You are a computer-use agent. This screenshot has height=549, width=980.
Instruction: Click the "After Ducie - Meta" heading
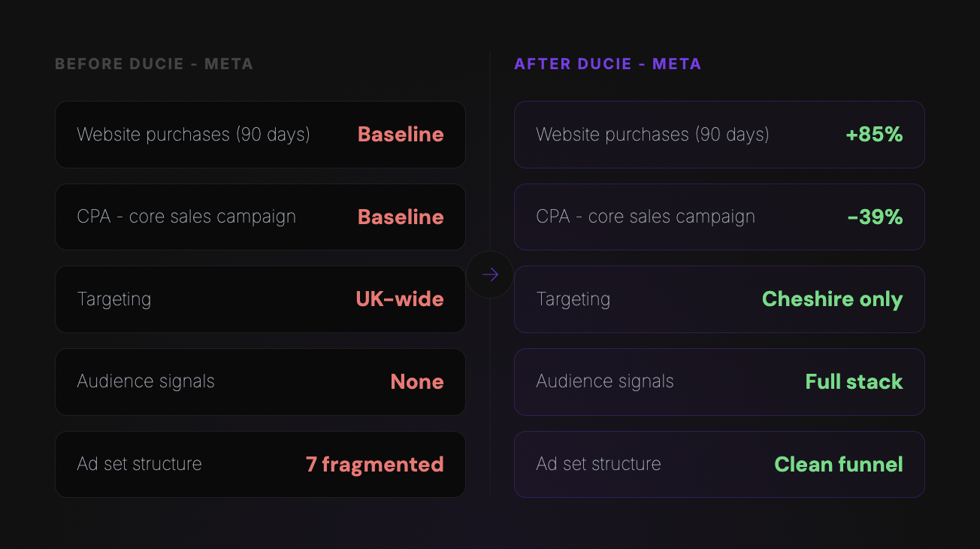[x=607, y=64]
